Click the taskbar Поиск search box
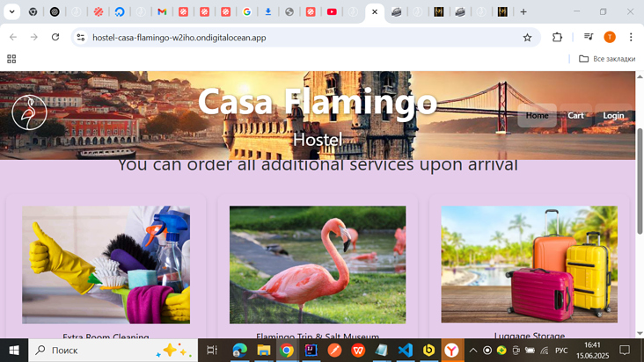644x362 pixels. click(113, 350)
